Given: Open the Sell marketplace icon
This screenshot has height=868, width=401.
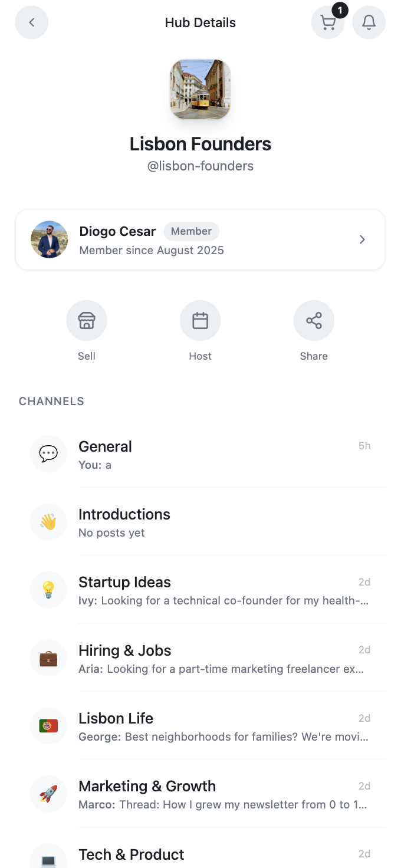Looking at the screenshot, I should pyautogui.click(x=86, y=320).
